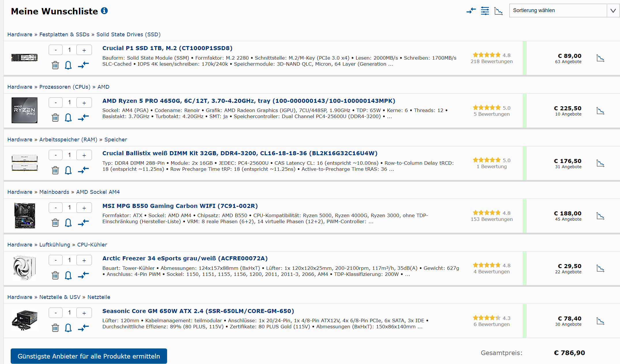Go to the CPU-Kühler breadcrumb category
620x364 pixels.
pos(92,245)
